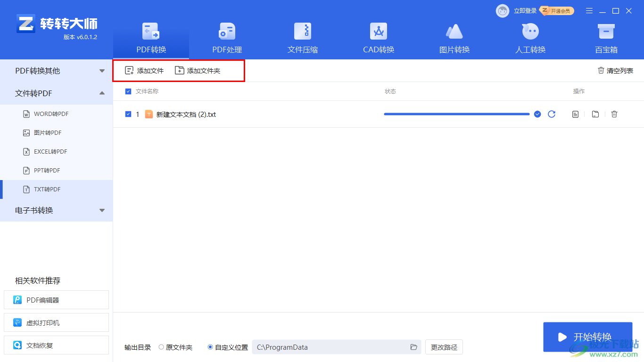Click the output path field C:\ProgramData
The width and height of the screenshot is (644, 362).
337,347
